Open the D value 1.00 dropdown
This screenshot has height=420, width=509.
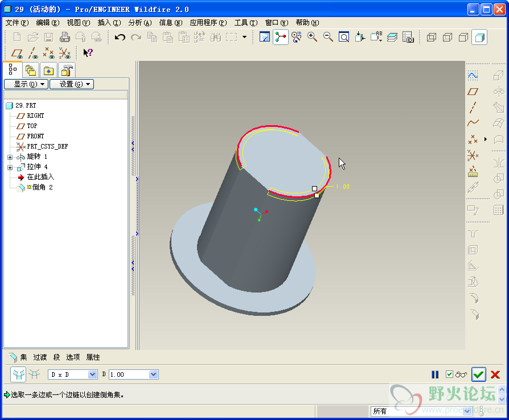point(154,374)
